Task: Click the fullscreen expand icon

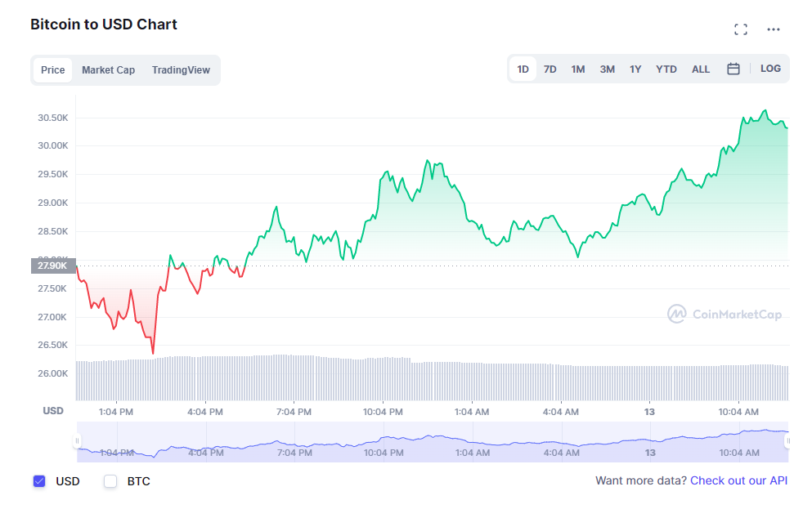Action: tap(741, 29)
